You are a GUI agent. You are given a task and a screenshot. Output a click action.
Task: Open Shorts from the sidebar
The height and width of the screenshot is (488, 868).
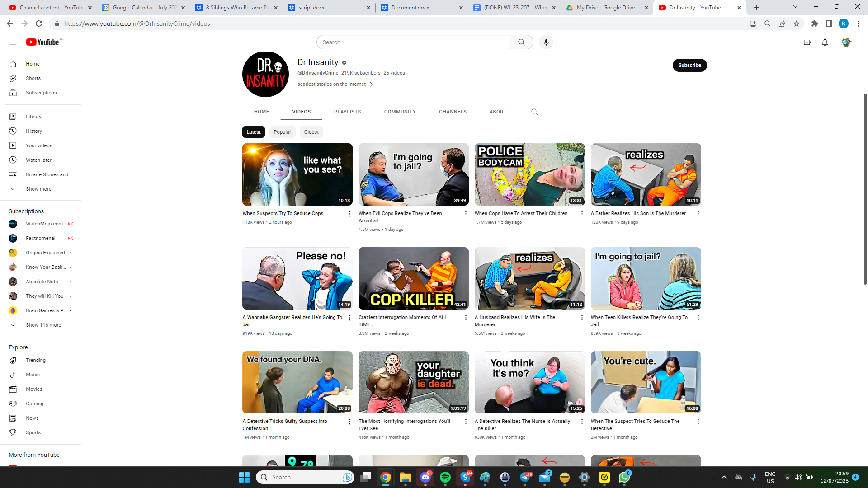pos(33,78)
